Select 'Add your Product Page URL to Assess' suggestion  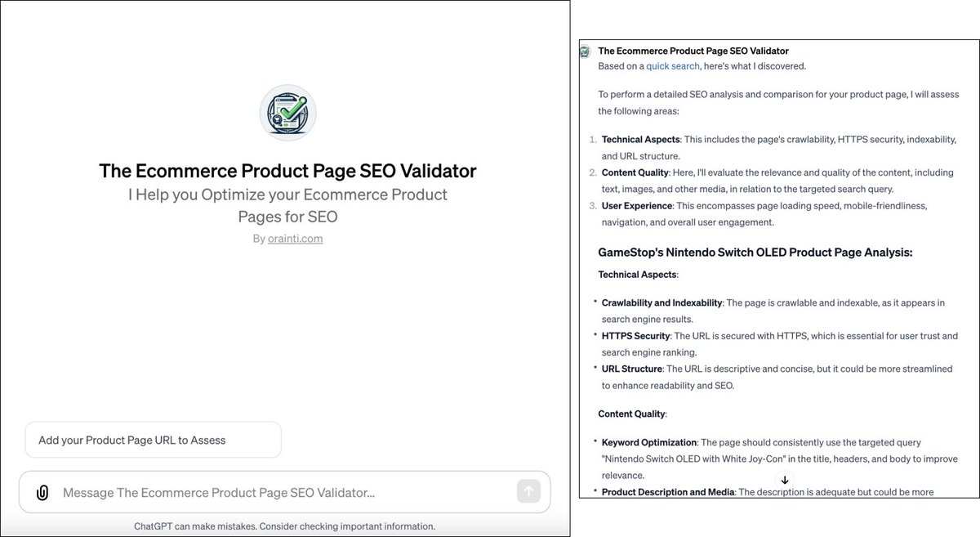(154, 440)
